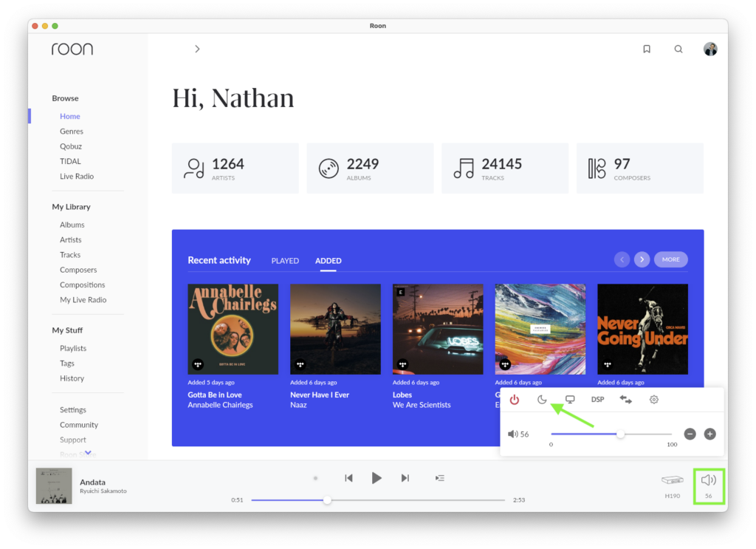Screen dimensions: 756x549
Task: Open Composers under My Library
Action: coord(78,270)
